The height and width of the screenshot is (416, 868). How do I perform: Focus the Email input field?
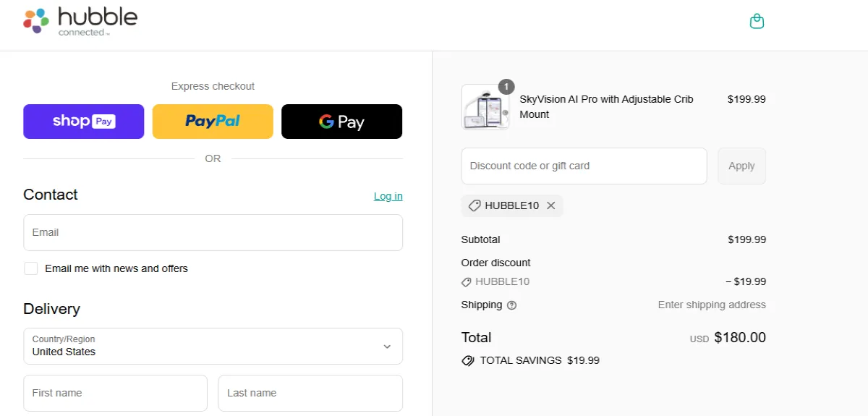point(213,232)
